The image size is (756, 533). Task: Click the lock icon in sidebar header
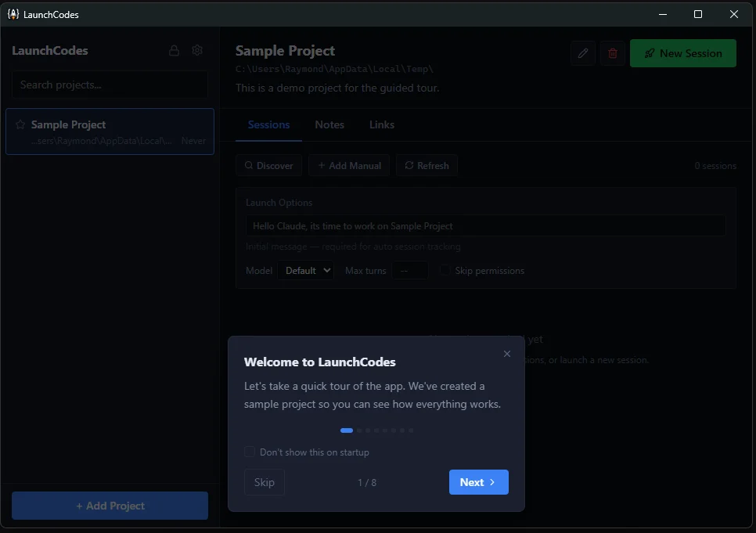[x=175, y=51]
